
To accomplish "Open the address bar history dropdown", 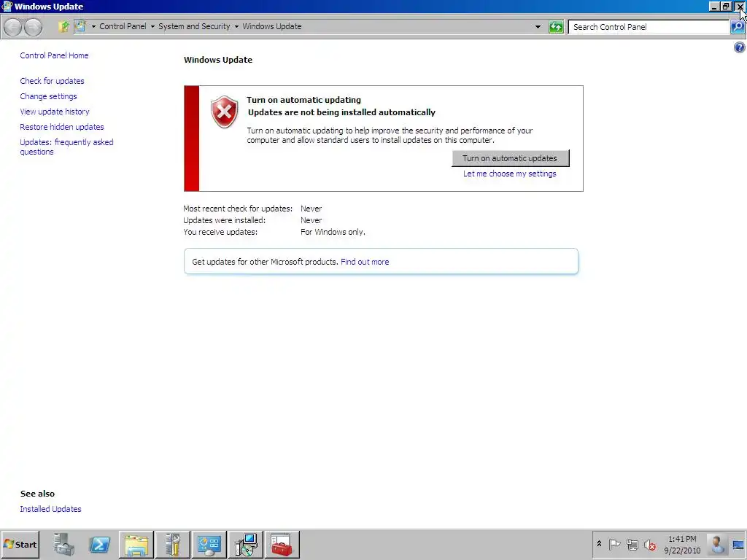I will pyautogui.click(x=538, y=27).
